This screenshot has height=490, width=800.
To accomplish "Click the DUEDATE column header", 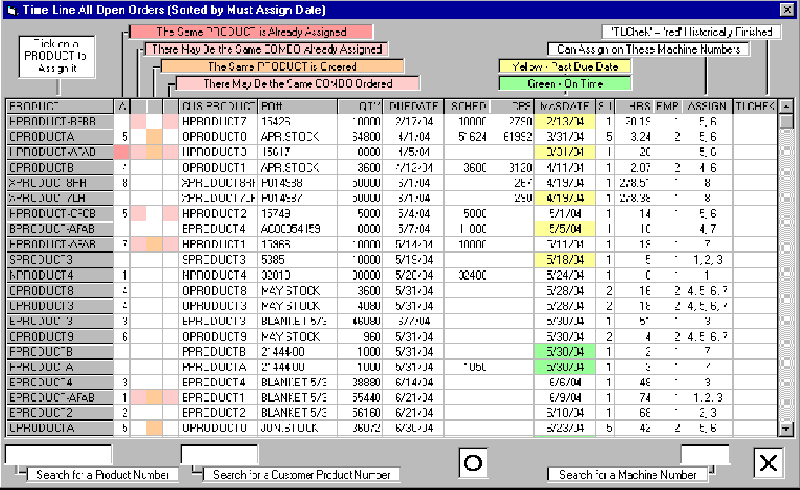I will click(x=413, y=106).
